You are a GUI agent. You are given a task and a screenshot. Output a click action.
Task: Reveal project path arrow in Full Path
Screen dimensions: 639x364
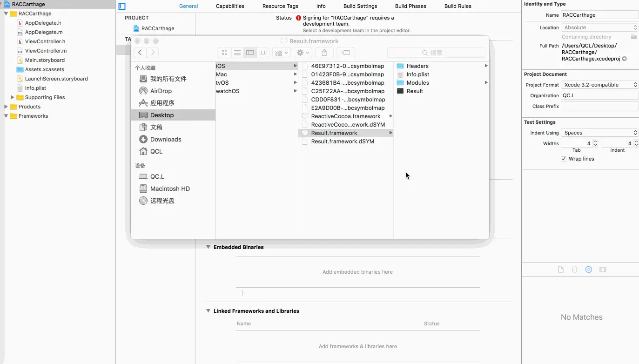[x=624, y=59]
